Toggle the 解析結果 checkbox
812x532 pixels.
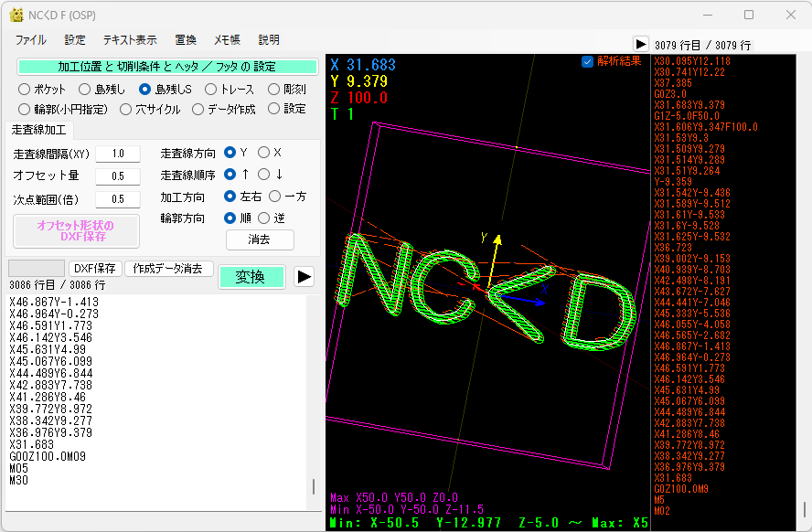[588, 62]
